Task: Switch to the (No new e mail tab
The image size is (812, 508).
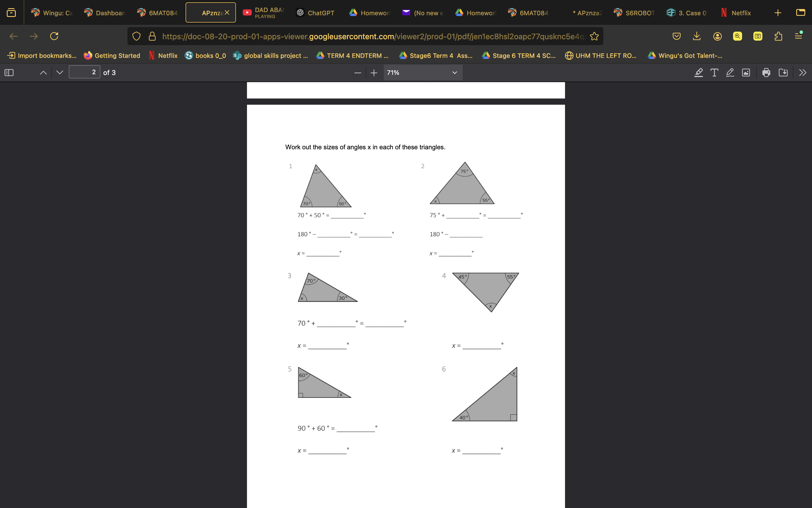Action: pos(423,13)
